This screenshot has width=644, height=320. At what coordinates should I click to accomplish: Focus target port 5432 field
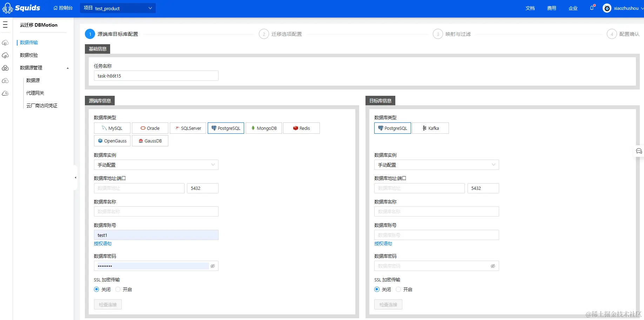[483, 188]
